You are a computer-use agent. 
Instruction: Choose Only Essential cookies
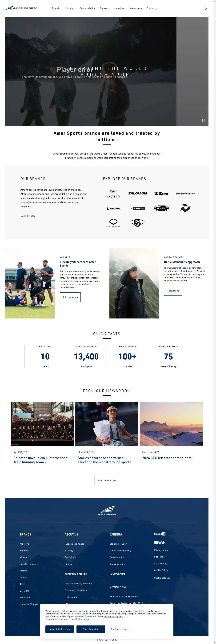[91, 629]
